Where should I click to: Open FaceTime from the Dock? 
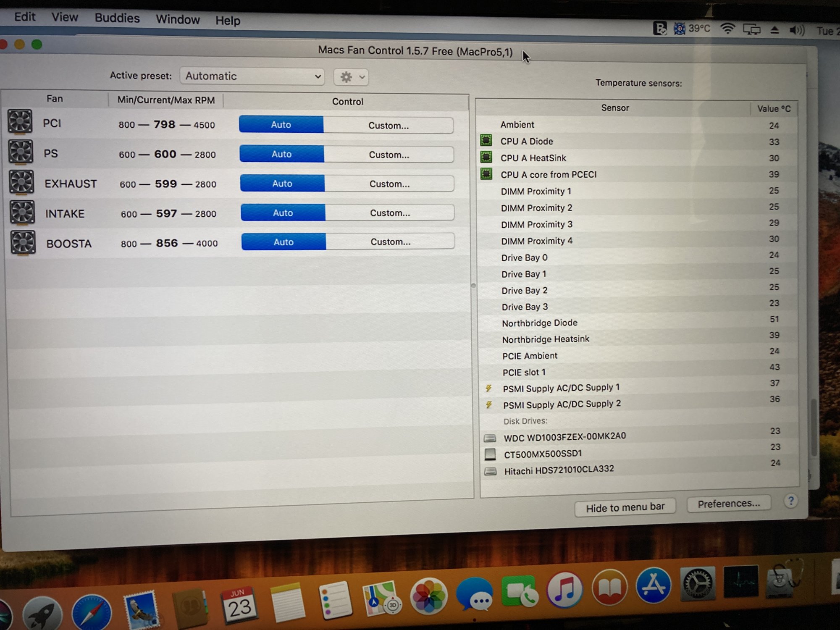point(520,591)
